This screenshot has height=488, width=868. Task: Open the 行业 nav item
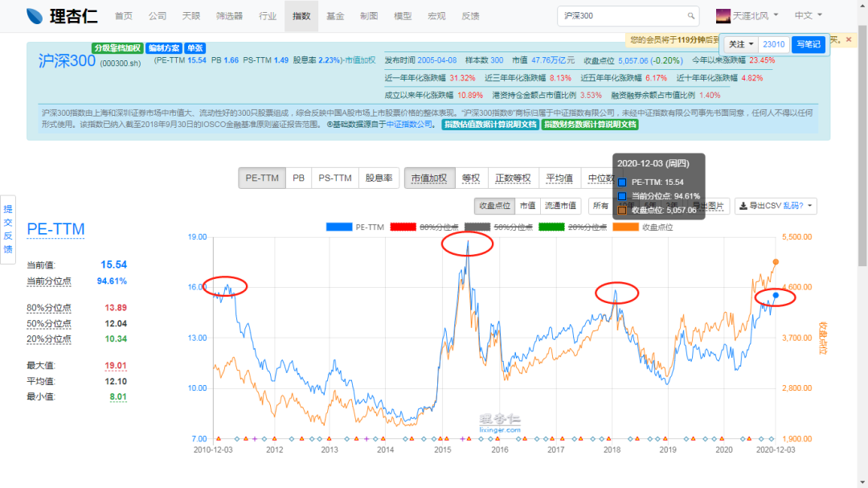(268, 16)
